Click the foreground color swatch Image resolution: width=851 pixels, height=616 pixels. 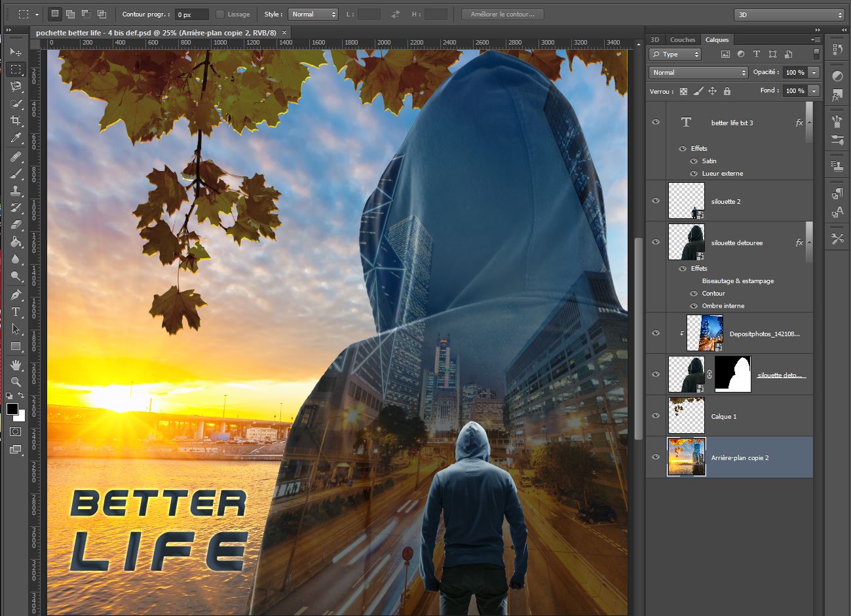[x=12, y=410]
